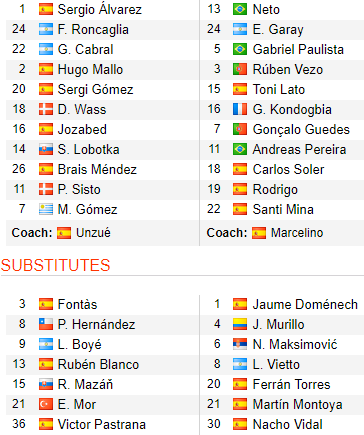Click the Danish flag next to D. Wass

46,109
